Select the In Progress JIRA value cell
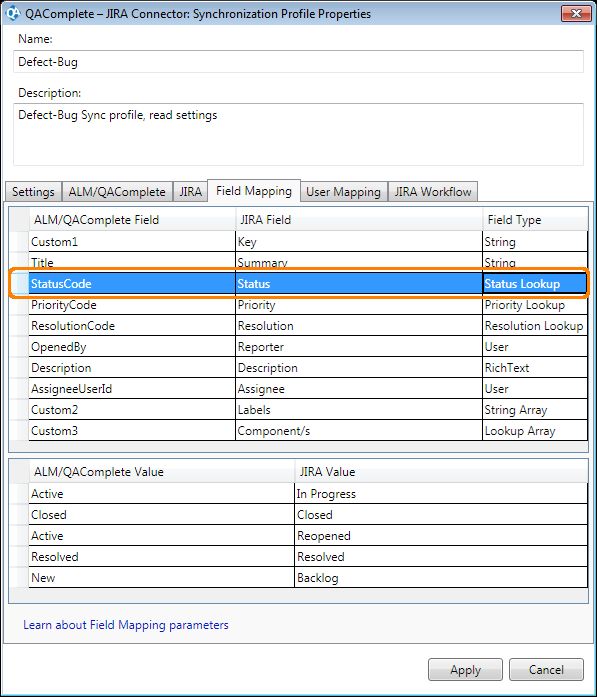 441,493
